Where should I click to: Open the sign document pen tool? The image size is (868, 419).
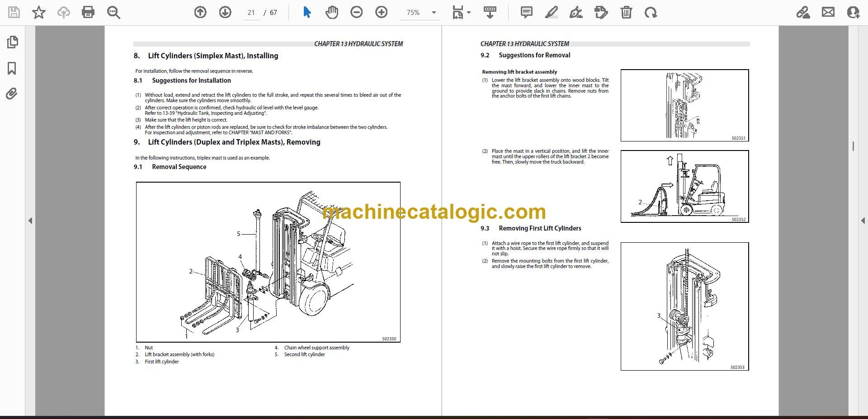[576, 13]
